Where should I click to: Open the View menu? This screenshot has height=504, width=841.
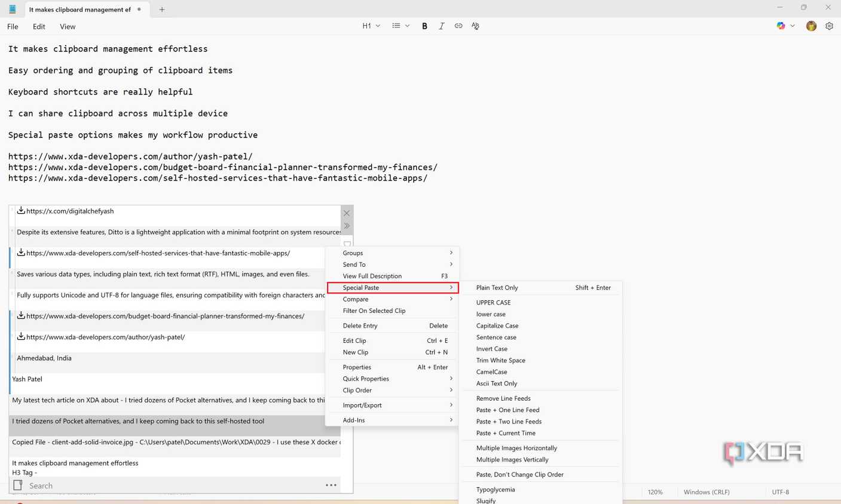[x=68, y=26]
